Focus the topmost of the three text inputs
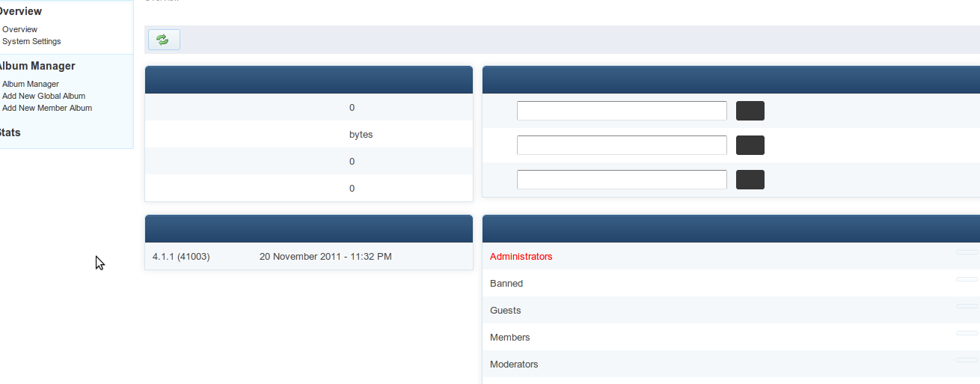Viewport: 980px width, 384px height. [622, 111]
